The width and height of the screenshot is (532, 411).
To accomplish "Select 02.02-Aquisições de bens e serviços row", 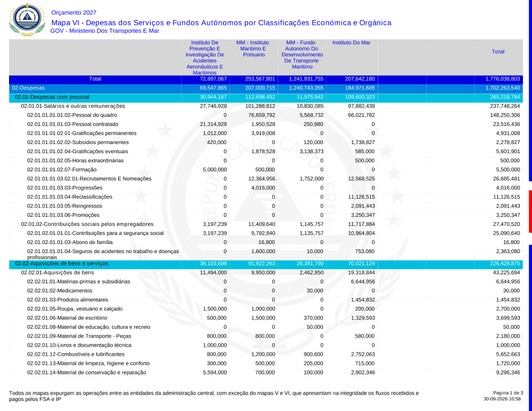I will [x=265, y=264].
